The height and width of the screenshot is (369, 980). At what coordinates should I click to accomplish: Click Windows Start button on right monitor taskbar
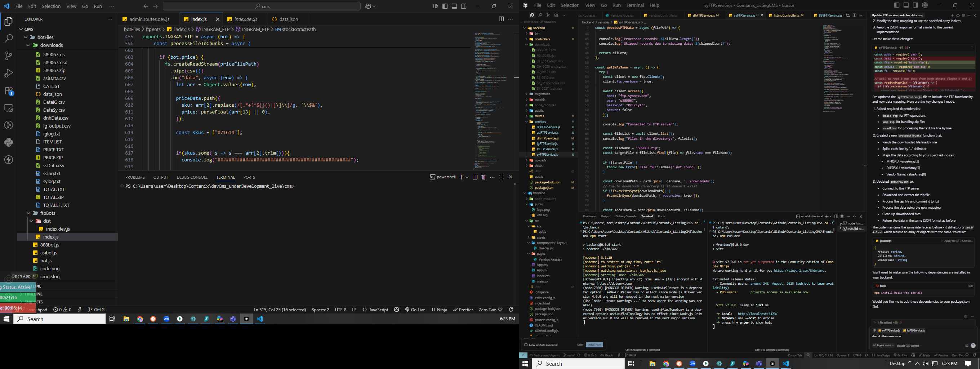(525, 364)
